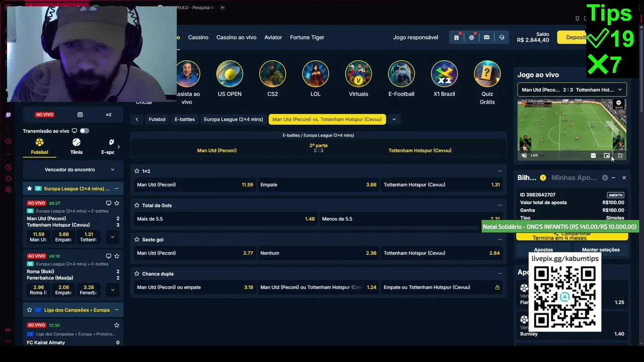The height and width of the screenshot is (362, 644).
Task: Favorite the Total de Gols market
Action: click(137, 205)
